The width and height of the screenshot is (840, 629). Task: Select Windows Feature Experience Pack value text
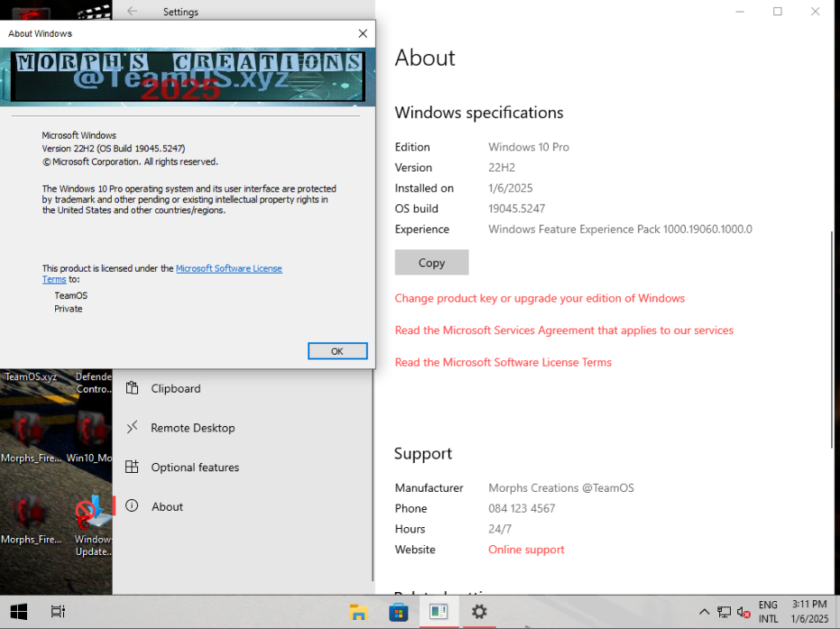620,229
